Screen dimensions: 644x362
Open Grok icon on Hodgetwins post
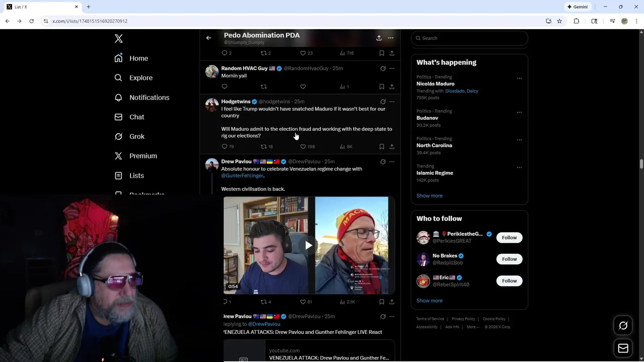pyautogui.click(x=383, y=102)
